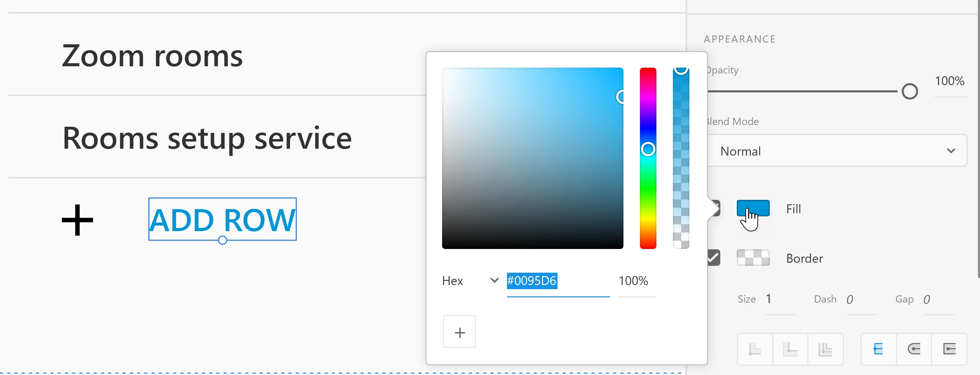This screenshot has height=375, width=980.
Task: Toggle the Border checkbox
Action: (x=714, y=258)
